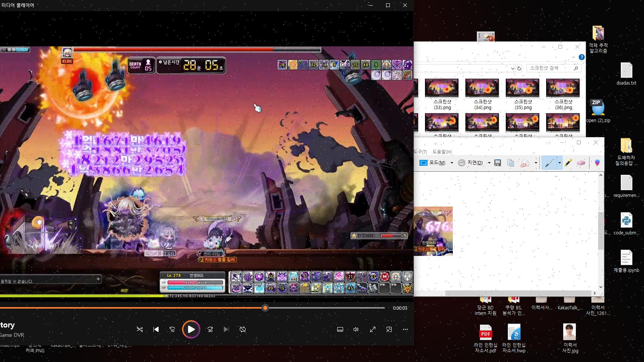Select the Highlighter tool
Screen dimensions: 644x362
click(568, 163)
